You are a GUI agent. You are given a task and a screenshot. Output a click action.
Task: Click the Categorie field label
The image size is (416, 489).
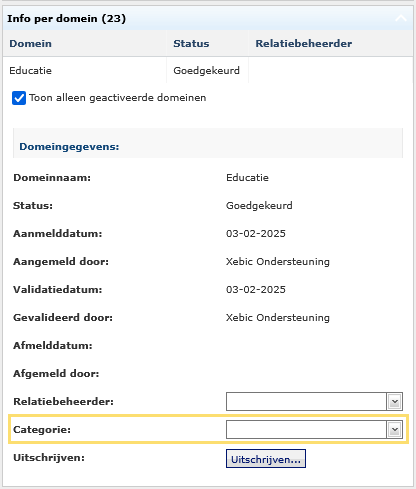click(x=42, y=430)
